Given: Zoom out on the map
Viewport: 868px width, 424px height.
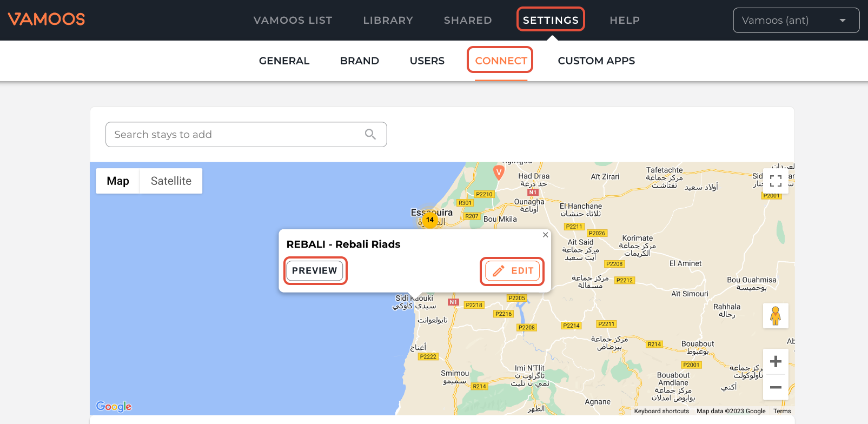Looking at the screenshot, I should coord(776,387).
